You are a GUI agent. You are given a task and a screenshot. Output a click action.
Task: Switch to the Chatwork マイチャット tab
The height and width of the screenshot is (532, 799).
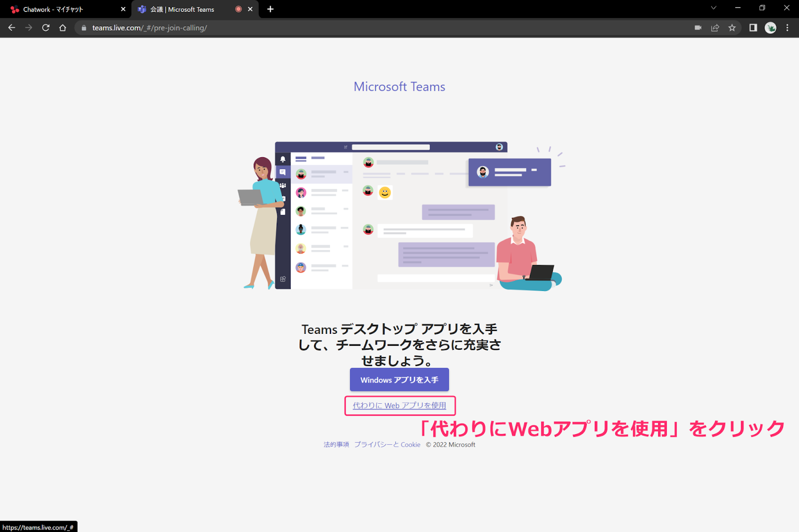click(x=66, y=9)
